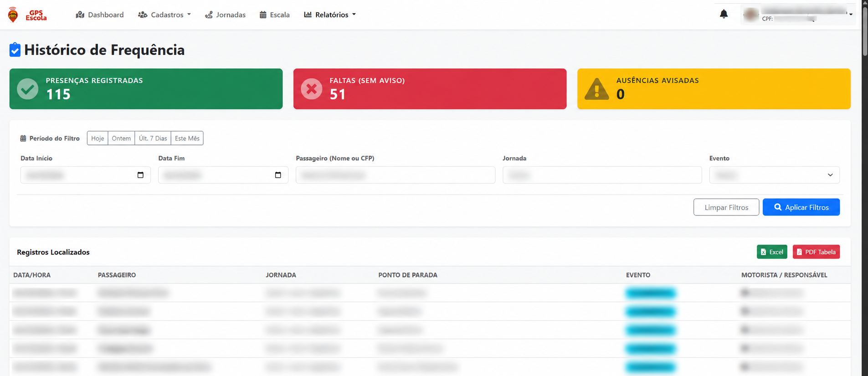This screenshot has height=376, width=868.
Task: Export records with the Excel button
Action: [772, 252]
